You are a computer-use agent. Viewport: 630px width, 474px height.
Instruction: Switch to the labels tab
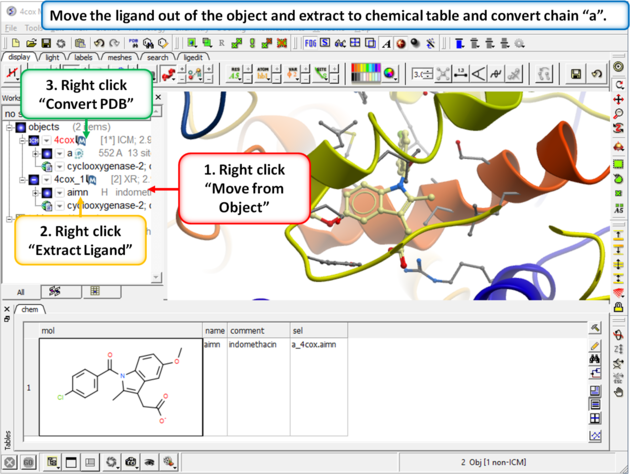pos(84,58)
